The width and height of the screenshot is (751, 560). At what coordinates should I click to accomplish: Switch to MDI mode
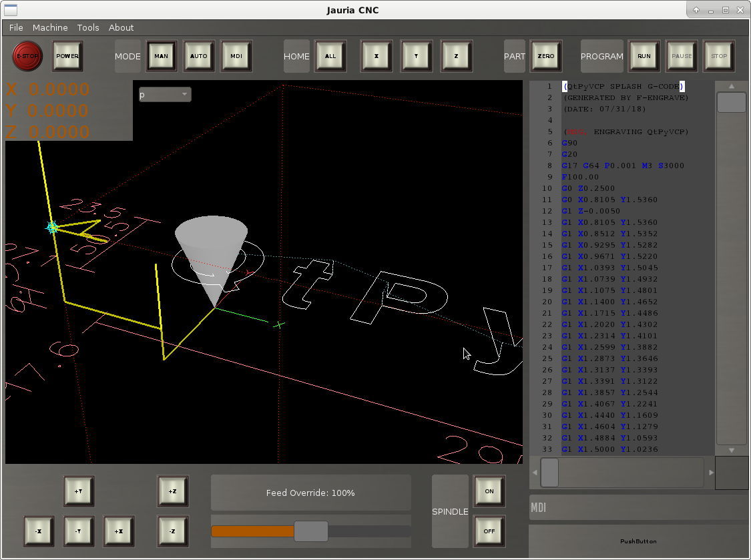pos(236,56)
